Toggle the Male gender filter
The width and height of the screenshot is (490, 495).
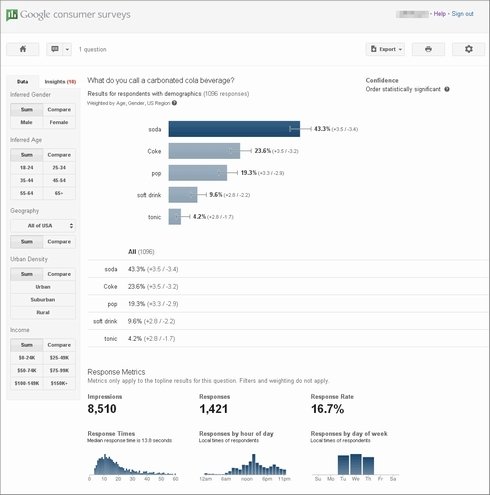pos(26,122)
